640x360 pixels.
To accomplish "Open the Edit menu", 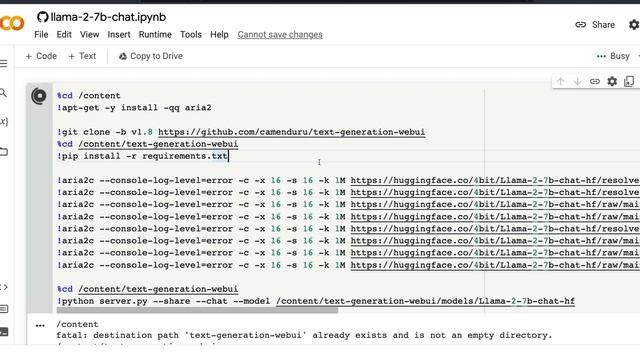I will point(64,35).
